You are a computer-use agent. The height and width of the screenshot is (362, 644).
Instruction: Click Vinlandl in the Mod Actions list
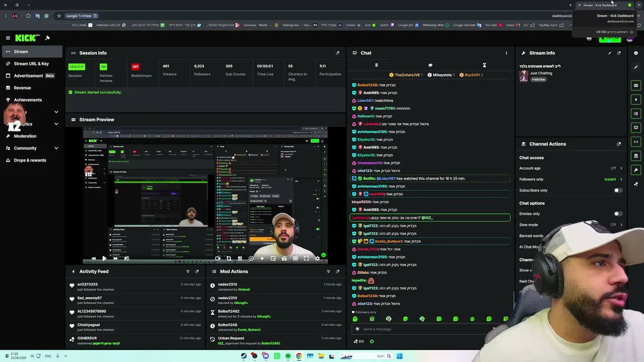[244, 290]
